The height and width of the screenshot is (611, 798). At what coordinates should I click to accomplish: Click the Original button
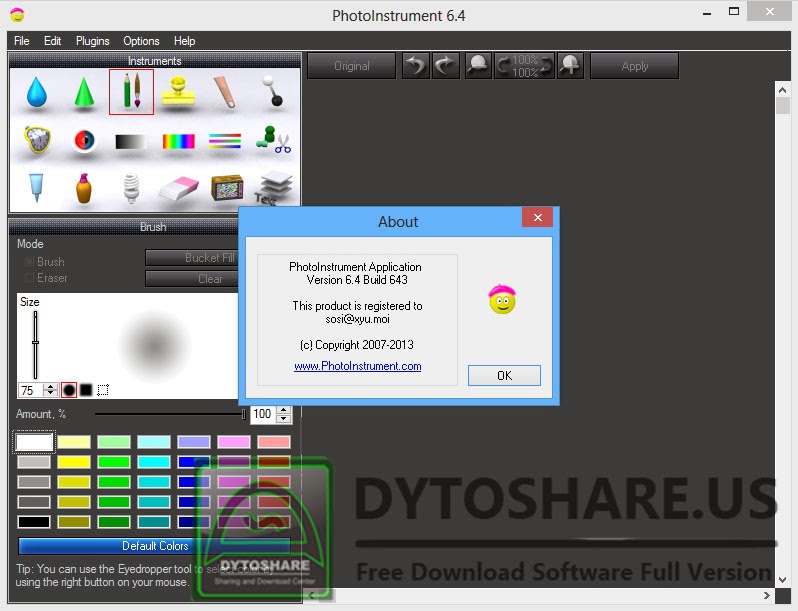352,66
